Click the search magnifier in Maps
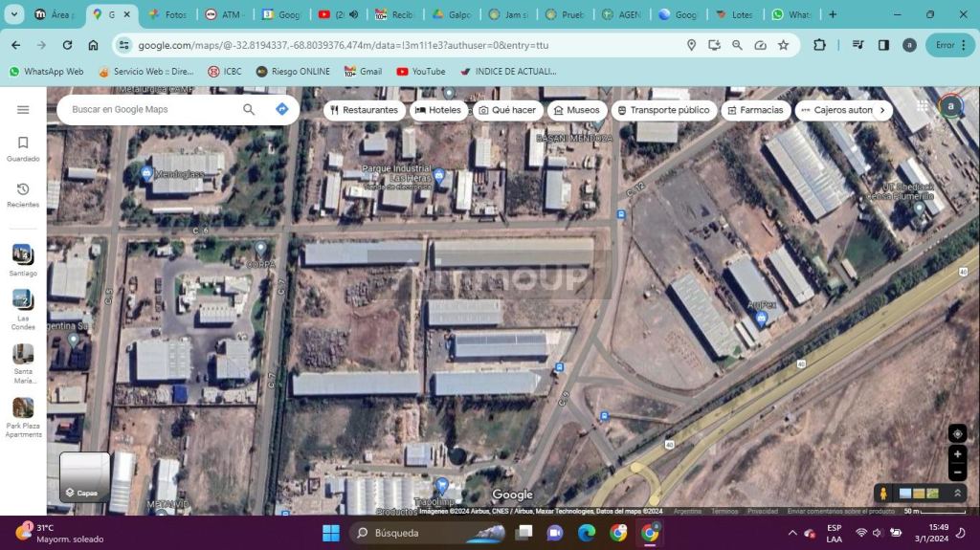Screen dimensions: 980x550 click(x=249, y=109)
